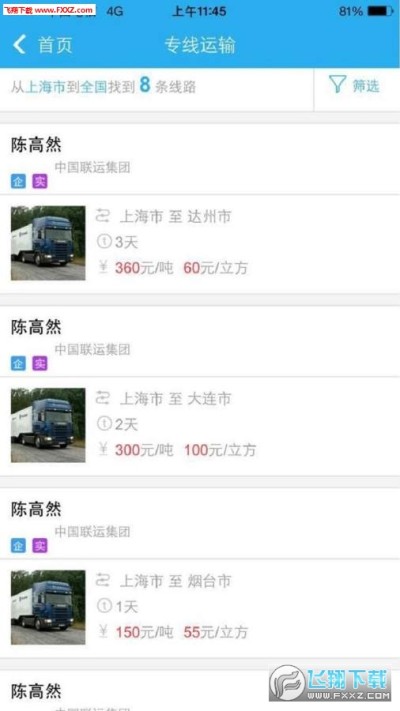Tap the purple 实 badge in first listing

pyautogui.click(x=40, y=182)
